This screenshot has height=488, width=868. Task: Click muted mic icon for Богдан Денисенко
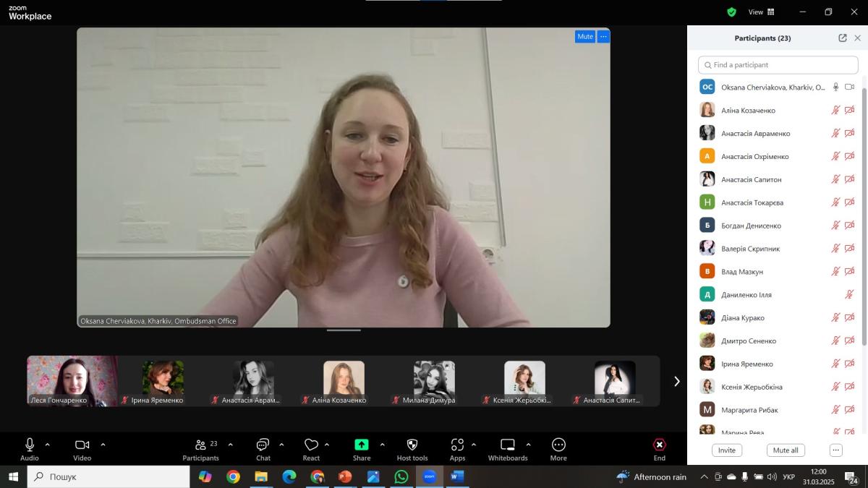pyautogui.click(x=835, y=226)
